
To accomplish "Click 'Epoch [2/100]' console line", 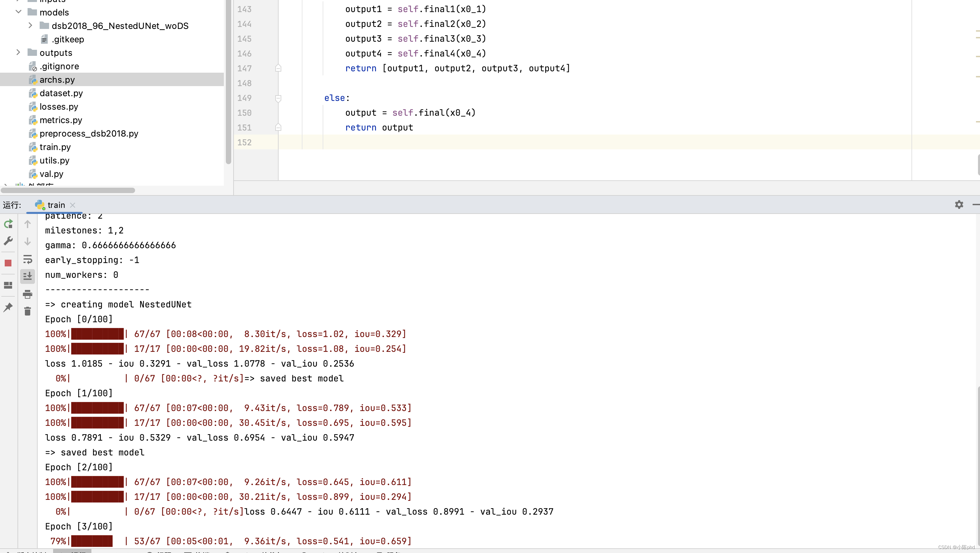I will coord(79,467).
